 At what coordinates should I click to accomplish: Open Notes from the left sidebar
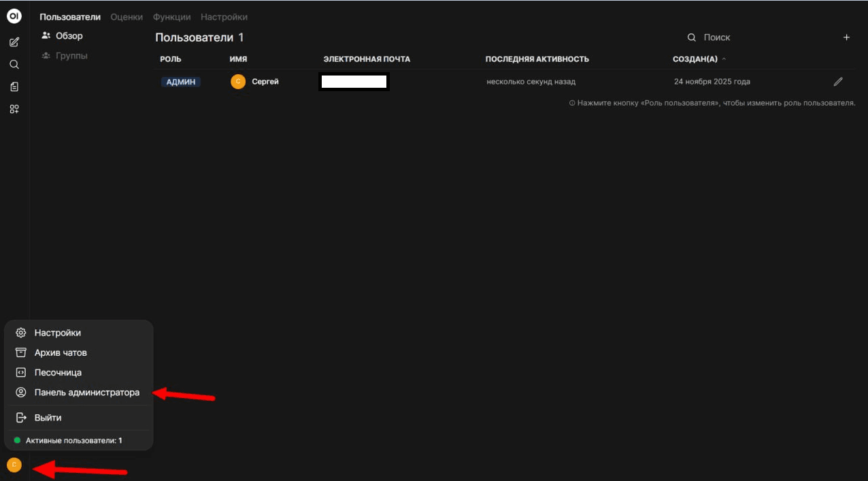[x=14, y=86]
